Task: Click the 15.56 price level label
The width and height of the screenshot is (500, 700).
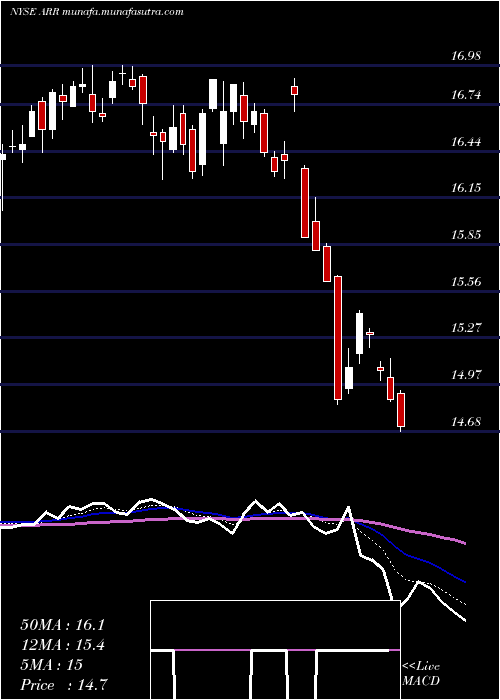Action: click(466, 282)
